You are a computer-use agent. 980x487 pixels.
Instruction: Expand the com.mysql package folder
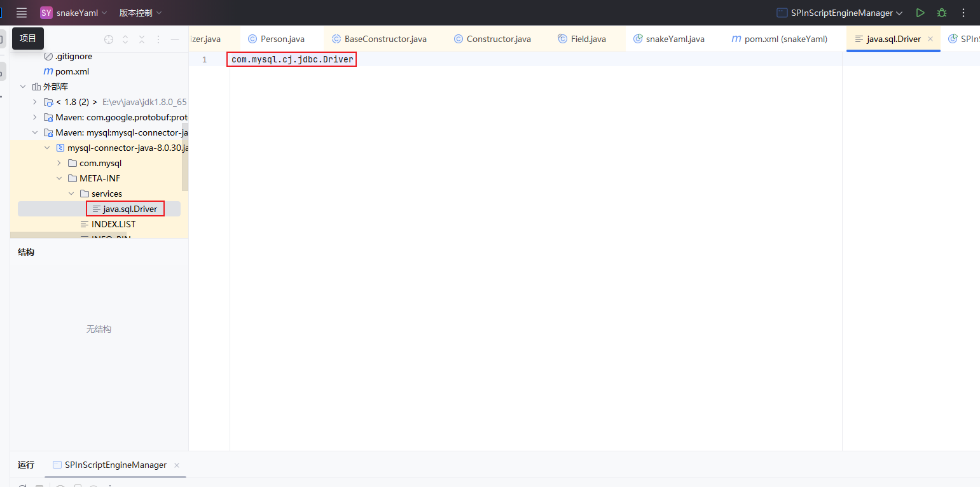(x=59, y=163)
